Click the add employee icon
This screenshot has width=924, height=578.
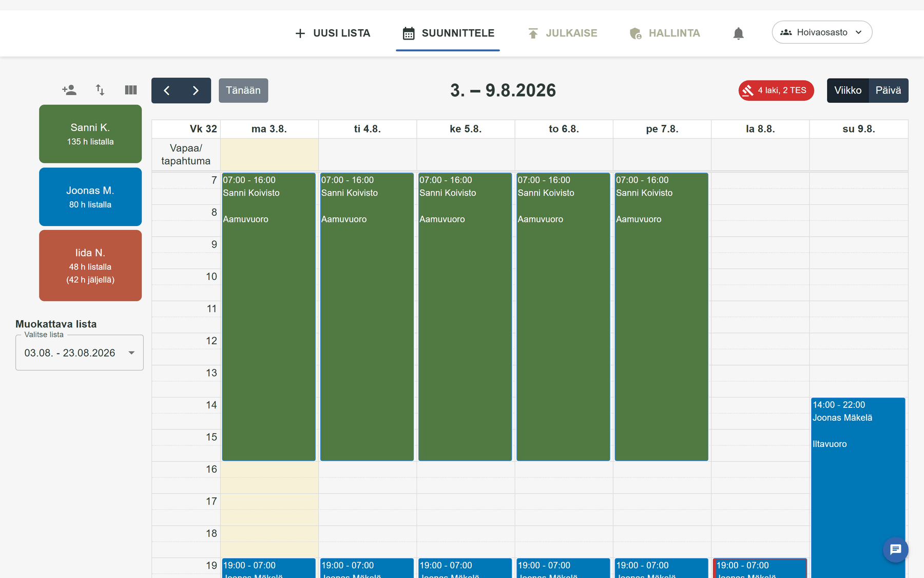point(69,90)
